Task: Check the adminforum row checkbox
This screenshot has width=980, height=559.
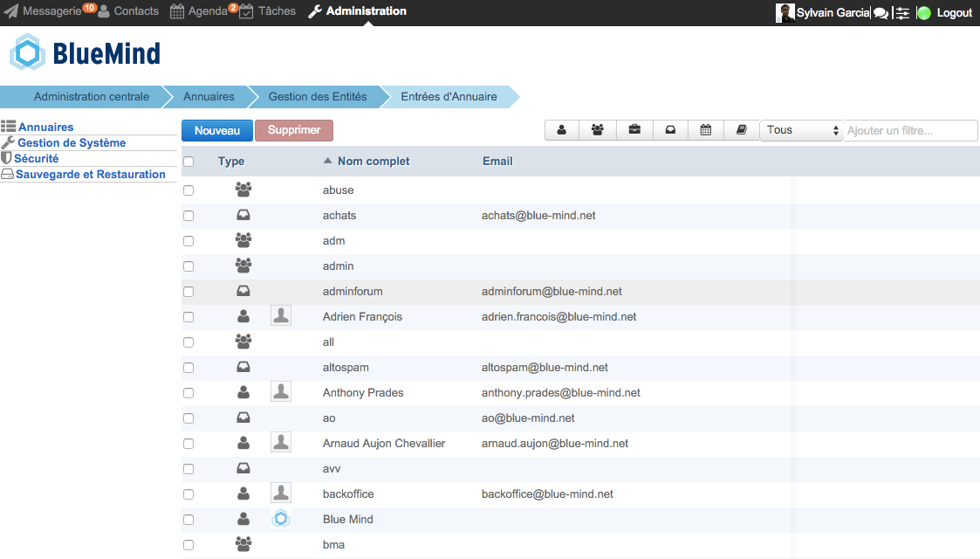Action: [x=188, y=292]
